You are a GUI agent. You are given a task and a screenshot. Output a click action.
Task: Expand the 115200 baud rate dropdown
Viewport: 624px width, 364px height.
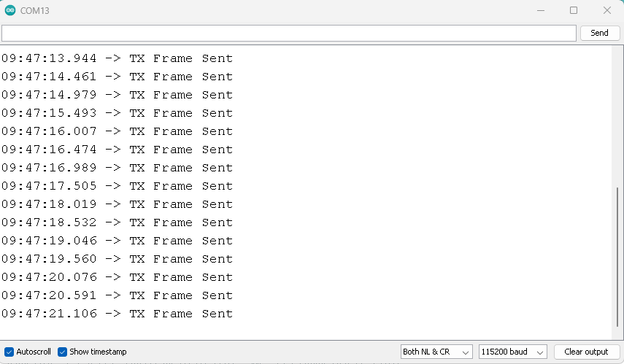point(512,352)
